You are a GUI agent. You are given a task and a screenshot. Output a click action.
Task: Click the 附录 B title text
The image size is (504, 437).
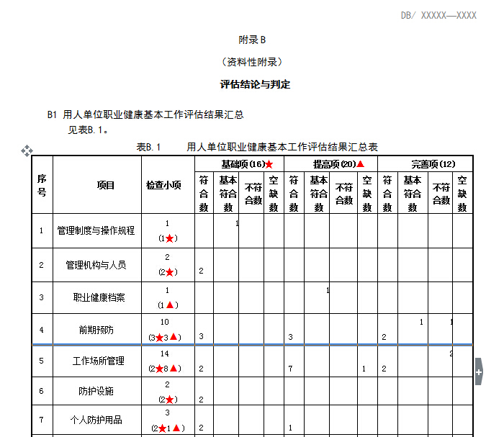(252, 40)
